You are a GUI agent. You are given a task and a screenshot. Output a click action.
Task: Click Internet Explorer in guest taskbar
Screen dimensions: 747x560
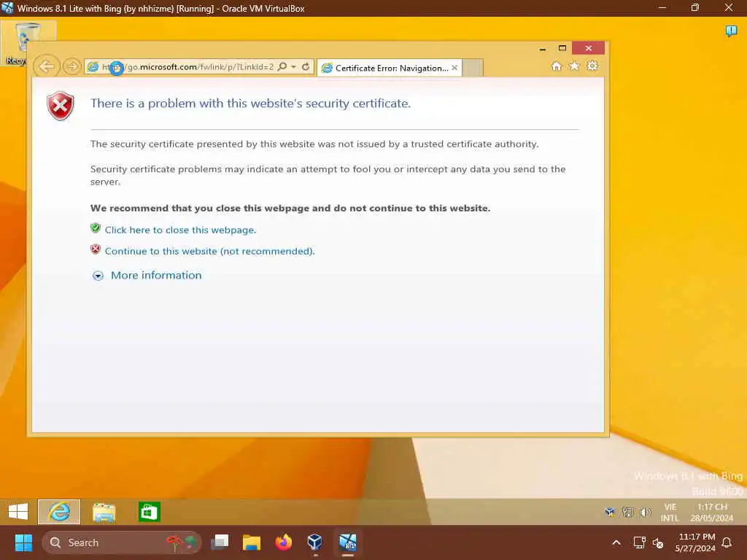point(59,512)
